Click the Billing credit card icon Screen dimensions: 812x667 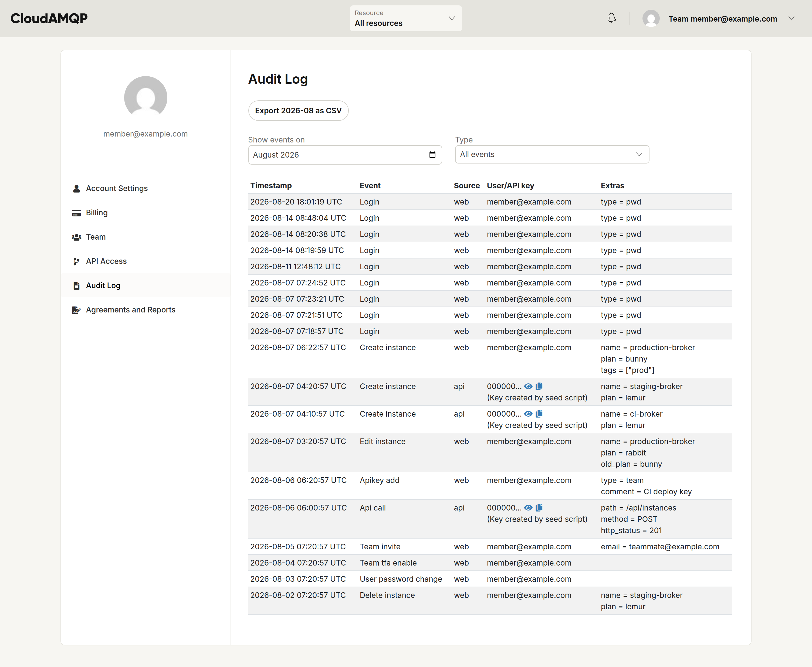click(76, 213)
